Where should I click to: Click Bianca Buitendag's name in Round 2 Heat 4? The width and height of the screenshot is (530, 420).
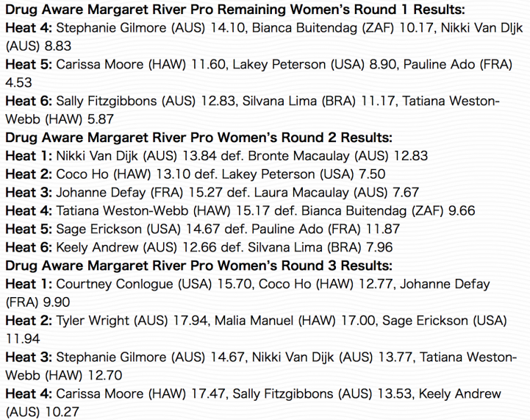pyautogui.click(x=354, y=210)
